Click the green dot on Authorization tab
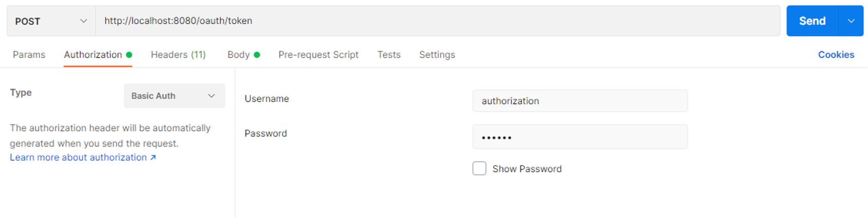 click(129, 55)
